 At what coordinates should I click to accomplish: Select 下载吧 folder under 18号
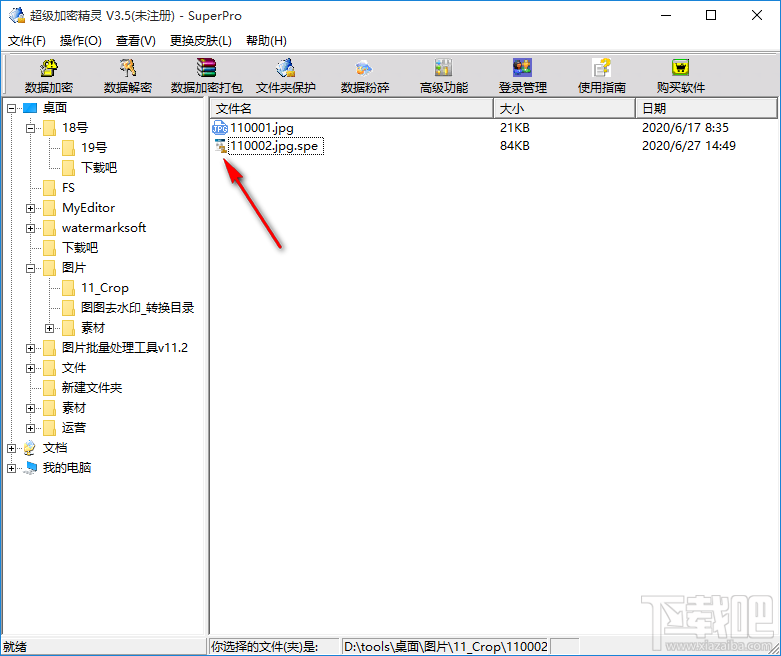pos(99,168)
